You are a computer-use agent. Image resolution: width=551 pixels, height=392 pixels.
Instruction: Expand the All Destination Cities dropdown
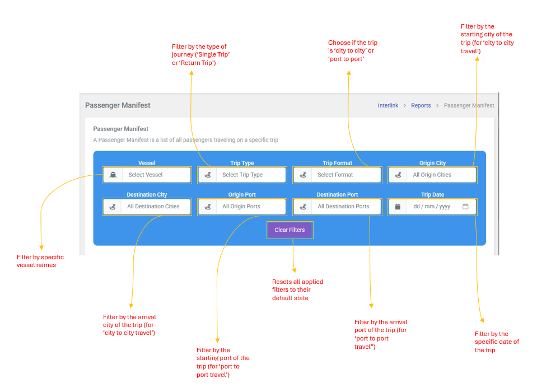coord(155,207)
